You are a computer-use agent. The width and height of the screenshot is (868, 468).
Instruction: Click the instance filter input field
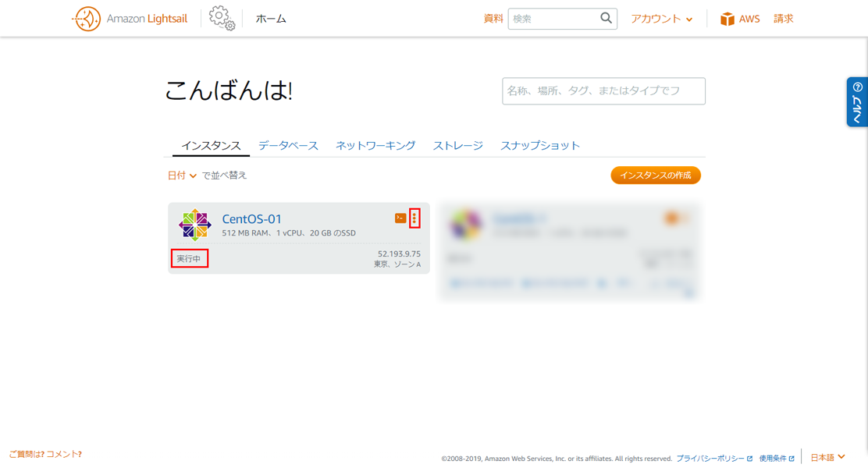coord(603,90)
